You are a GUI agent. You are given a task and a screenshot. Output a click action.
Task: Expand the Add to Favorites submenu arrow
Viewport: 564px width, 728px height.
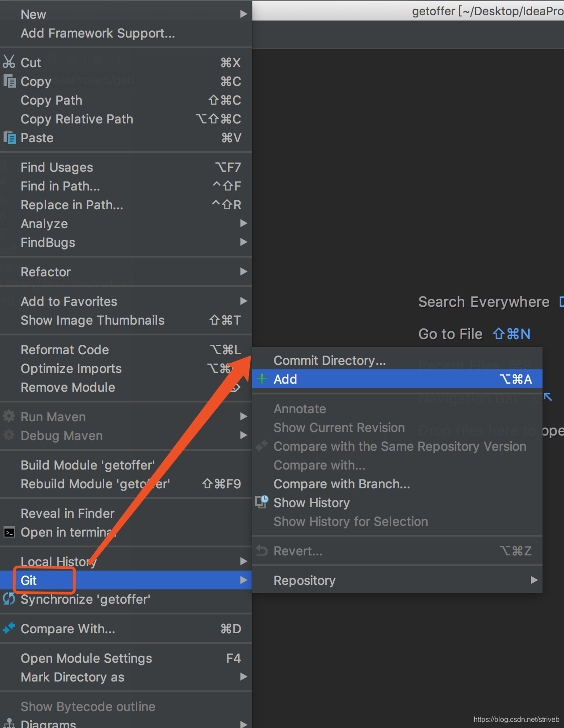(x=244, y=301)
